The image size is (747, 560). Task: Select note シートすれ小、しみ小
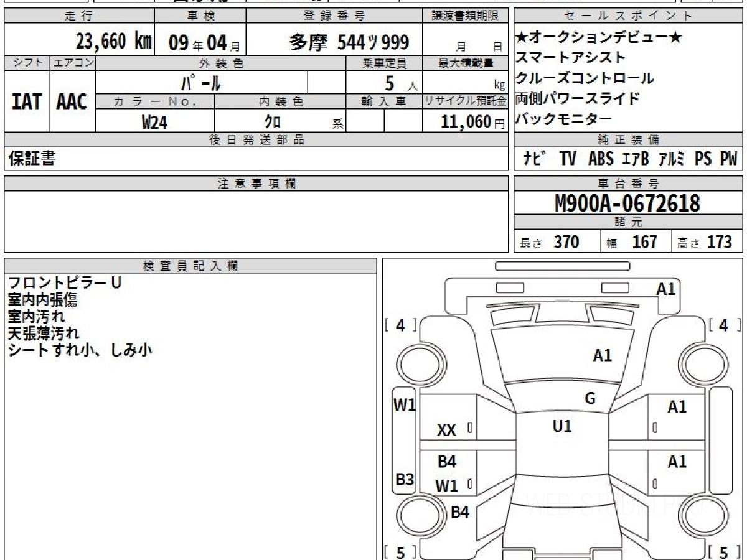tap(80, 350)
